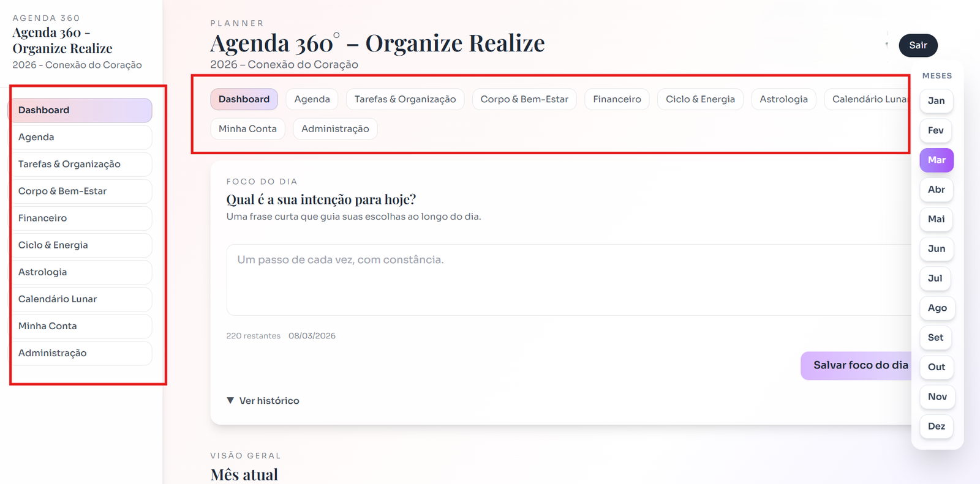980x484 pixels.
Task: Open the Calendário Lunar pill tab
Action: [867, 99]
